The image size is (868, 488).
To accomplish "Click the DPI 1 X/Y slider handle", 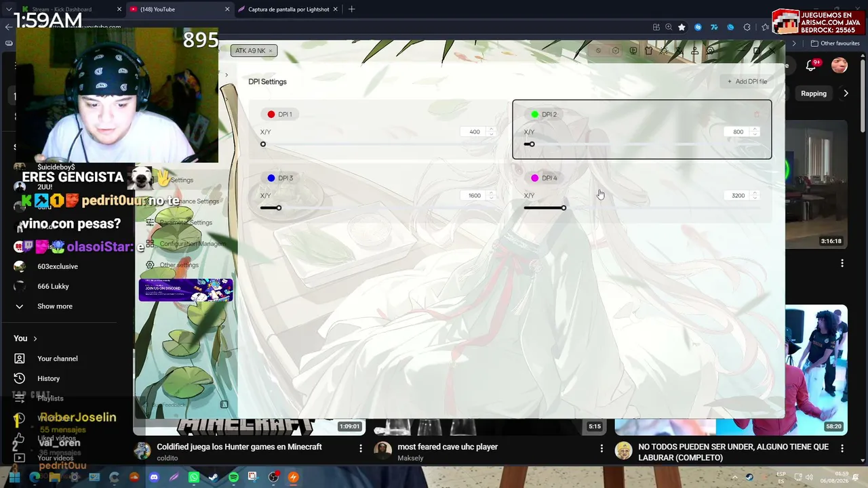I will coord(263,144).
